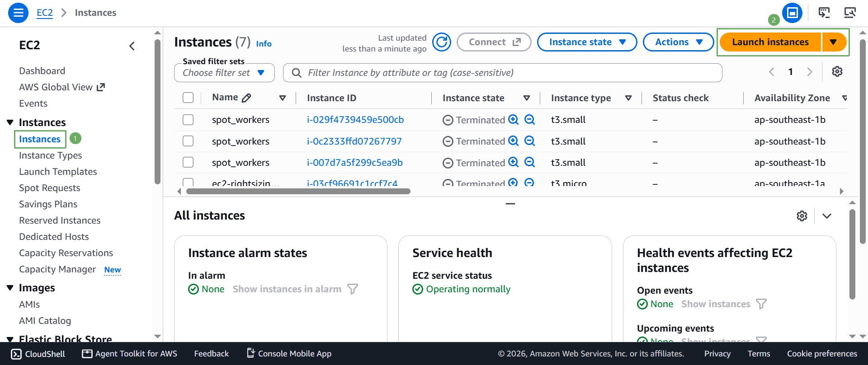The width and height of the screenshot is (868, 365).
Task: Collapse the EC2 side navigation panel
Action: tap(132, 46)
